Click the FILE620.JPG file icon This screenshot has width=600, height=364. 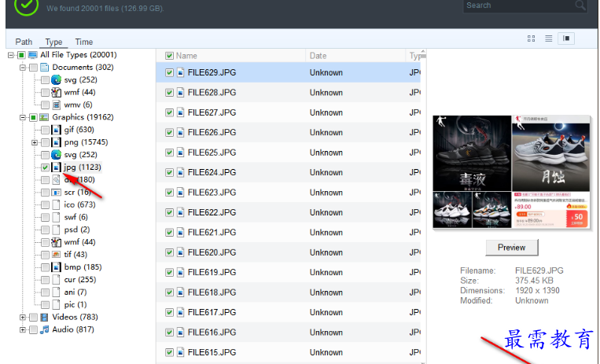(x=181, y=252)
